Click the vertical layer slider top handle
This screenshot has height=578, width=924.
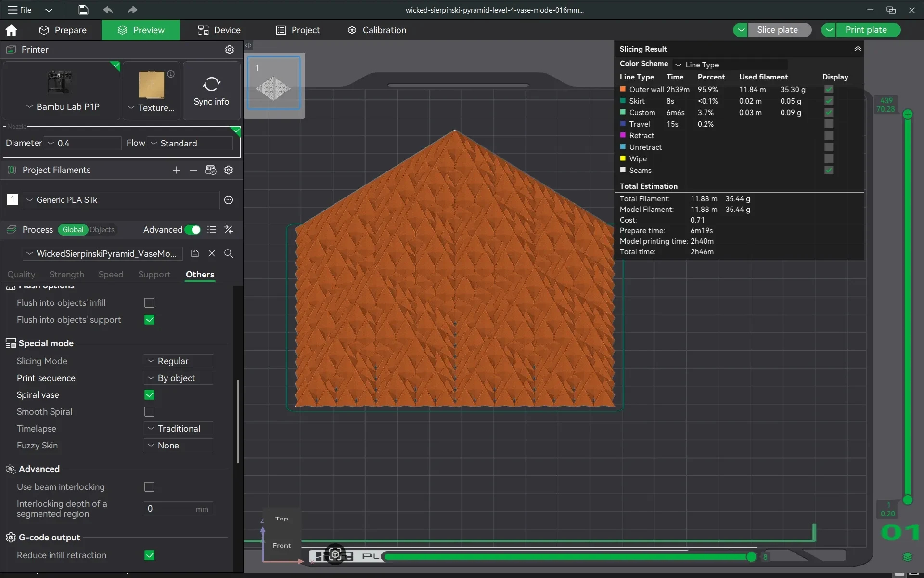pyautogui.click(x=908, y=115)
